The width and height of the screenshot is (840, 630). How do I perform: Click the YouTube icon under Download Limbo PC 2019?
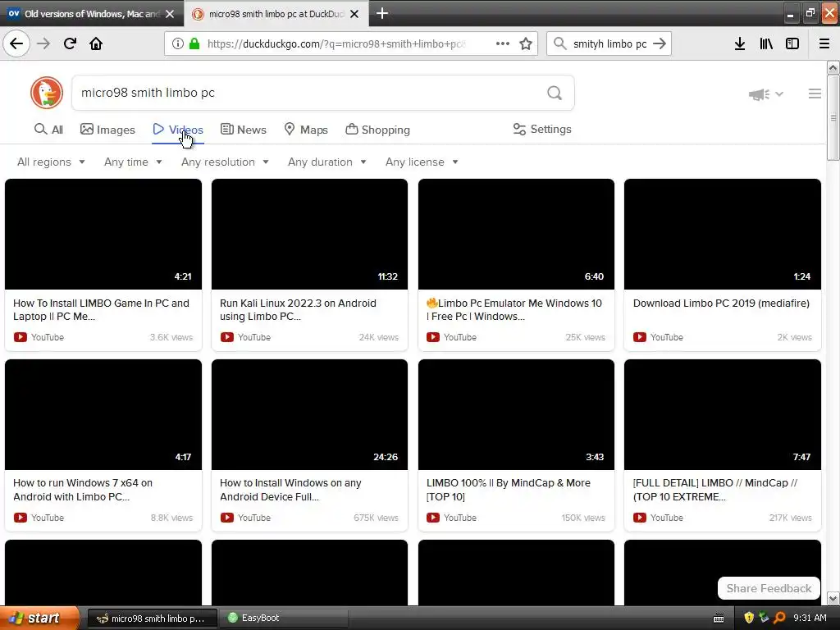pyautogui.click(x=640, y=337)
